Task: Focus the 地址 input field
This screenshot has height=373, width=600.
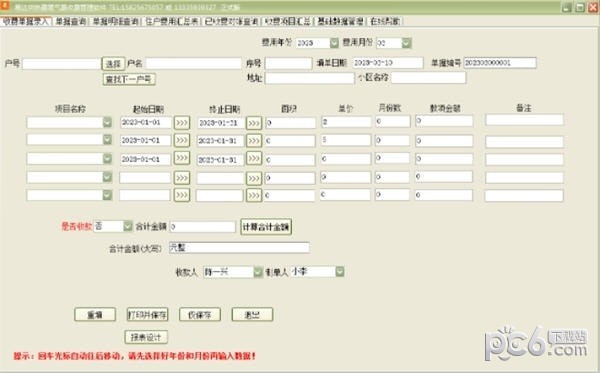Action: pyautogui.click(x=310, y=78)
